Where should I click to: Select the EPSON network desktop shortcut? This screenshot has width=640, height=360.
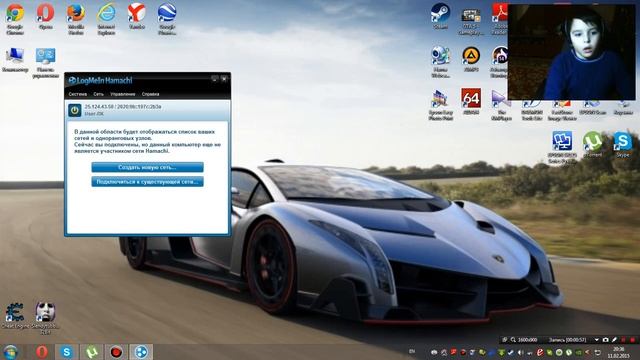click(x=562, y=147)
